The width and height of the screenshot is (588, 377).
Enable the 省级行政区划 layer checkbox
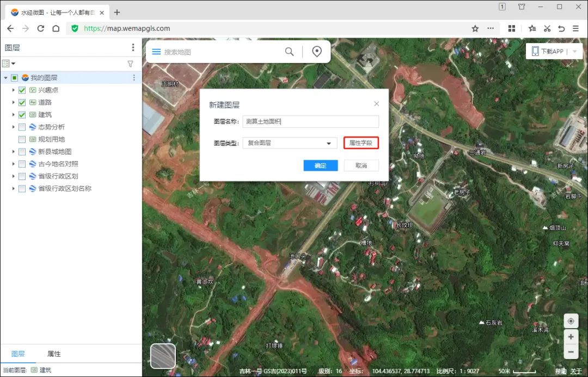(x=22, y=176)
